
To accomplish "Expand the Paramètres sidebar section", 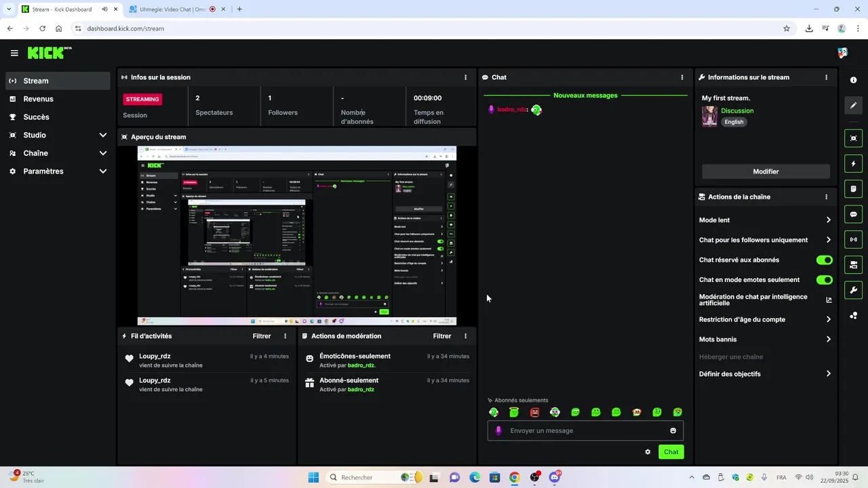I will [103, 171].
